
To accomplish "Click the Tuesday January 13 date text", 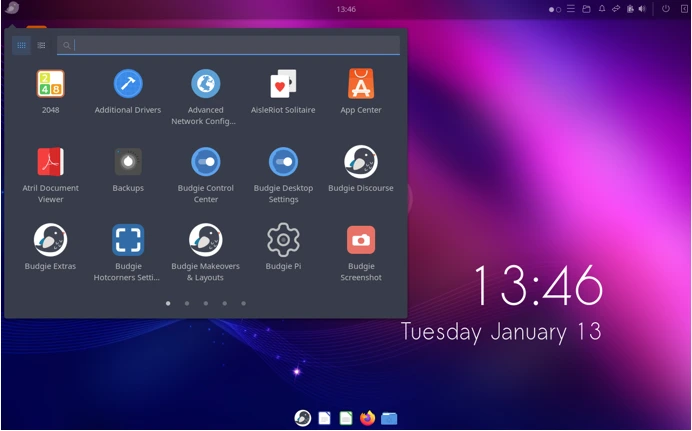I will [x=501, y=332].
